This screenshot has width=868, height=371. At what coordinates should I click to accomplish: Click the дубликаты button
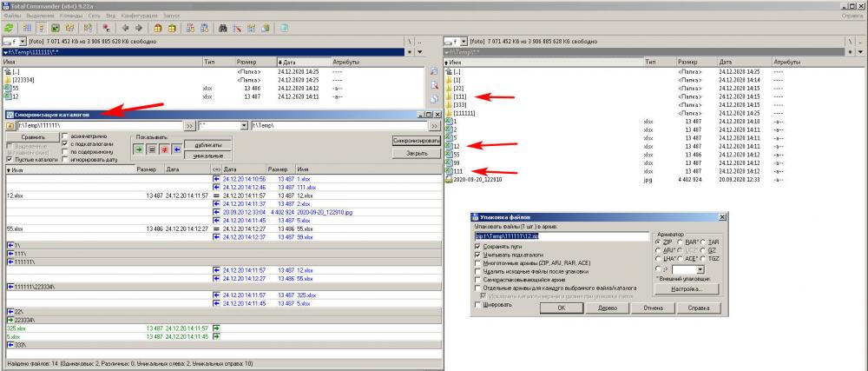tap(207, 144)
